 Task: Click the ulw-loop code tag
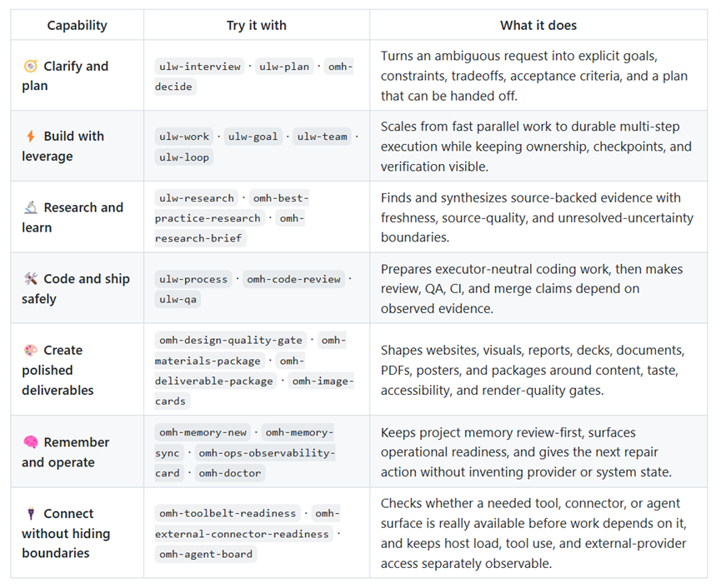[x=184, y=157]
